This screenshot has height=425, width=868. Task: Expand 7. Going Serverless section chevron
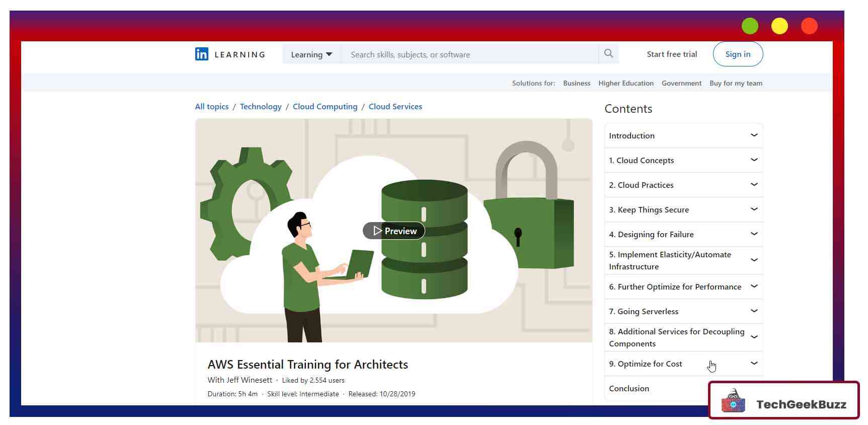(754, 311)
